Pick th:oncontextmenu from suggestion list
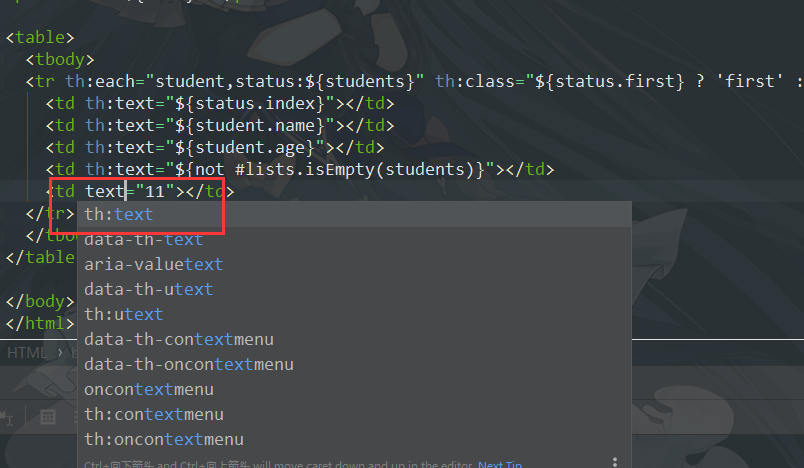The image size is (804, 468). click(x=354, y=439)
